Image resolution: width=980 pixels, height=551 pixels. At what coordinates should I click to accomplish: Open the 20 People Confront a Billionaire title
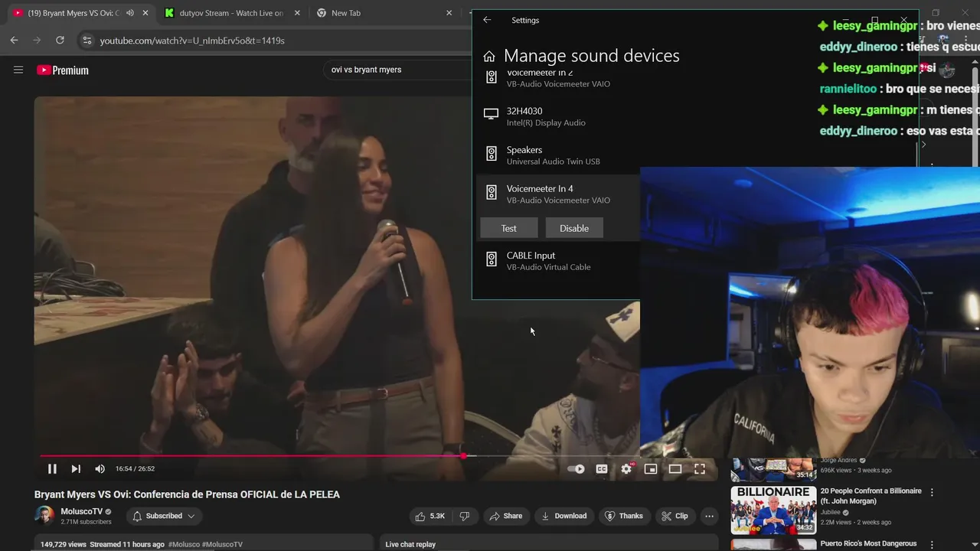coord(871,496)
